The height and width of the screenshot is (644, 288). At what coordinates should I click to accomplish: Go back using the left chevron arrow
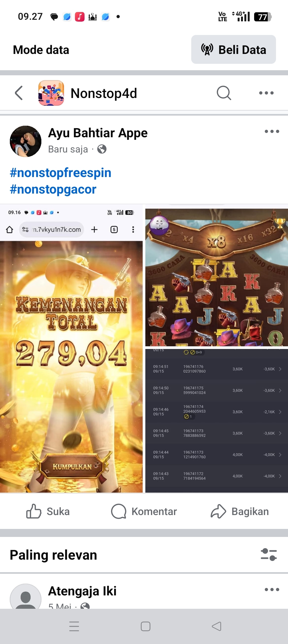[19, 93]
